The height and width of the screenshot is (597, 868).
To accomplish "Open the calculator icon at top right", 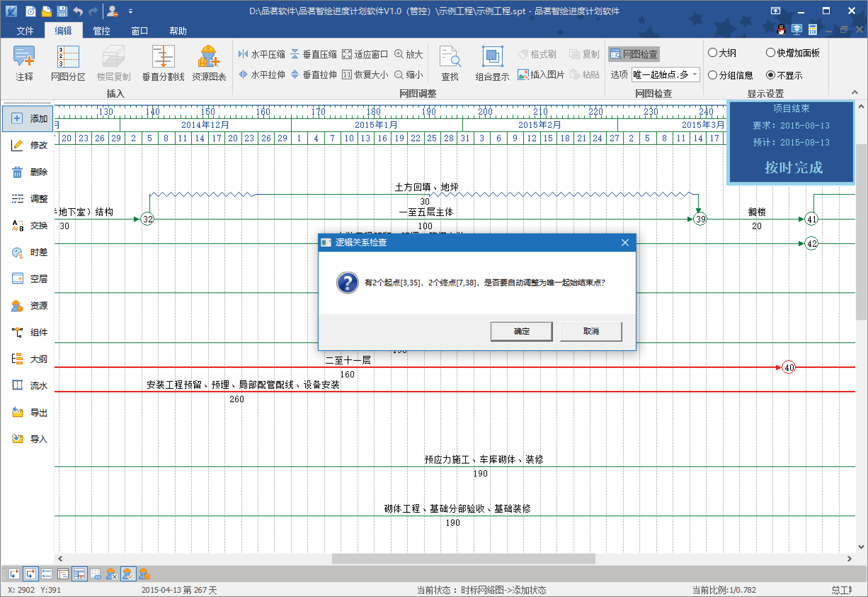I will pyautogui.click(x=813, y=29).
